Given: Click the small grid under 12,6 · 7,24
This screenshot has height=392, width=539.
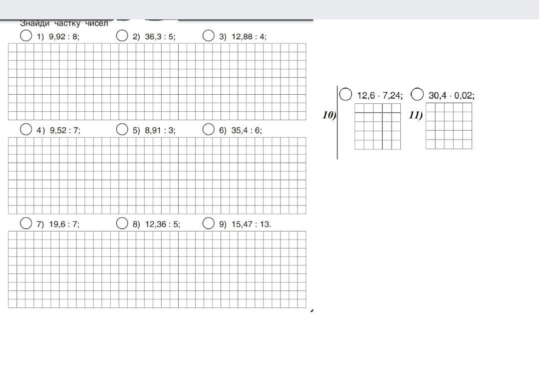Looking at the screenshot, I should 377,126.
